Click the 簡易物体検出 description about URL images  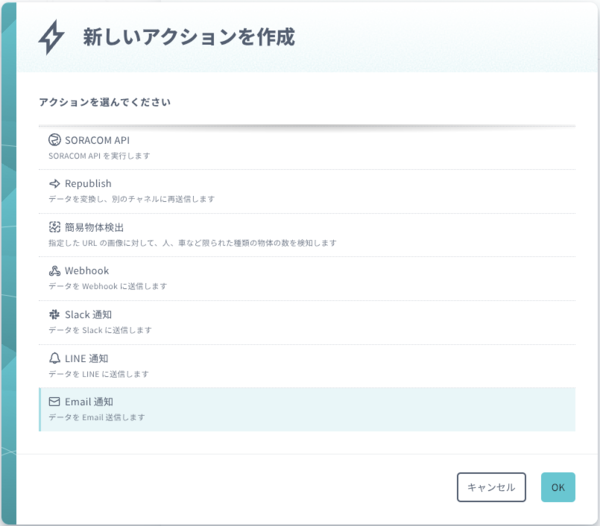(192, 243)
